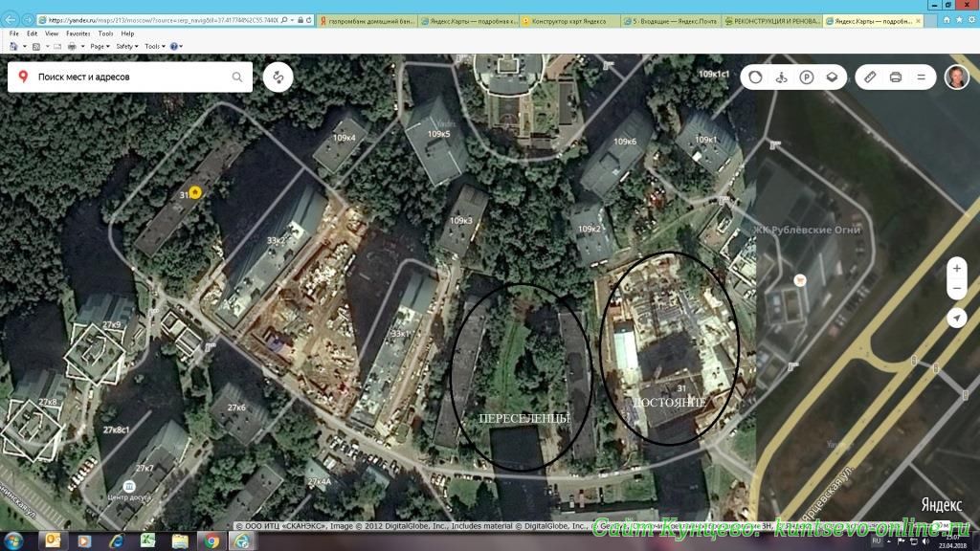Click the address bar URL
The image size is (980, 551).
tap(162, 20)
